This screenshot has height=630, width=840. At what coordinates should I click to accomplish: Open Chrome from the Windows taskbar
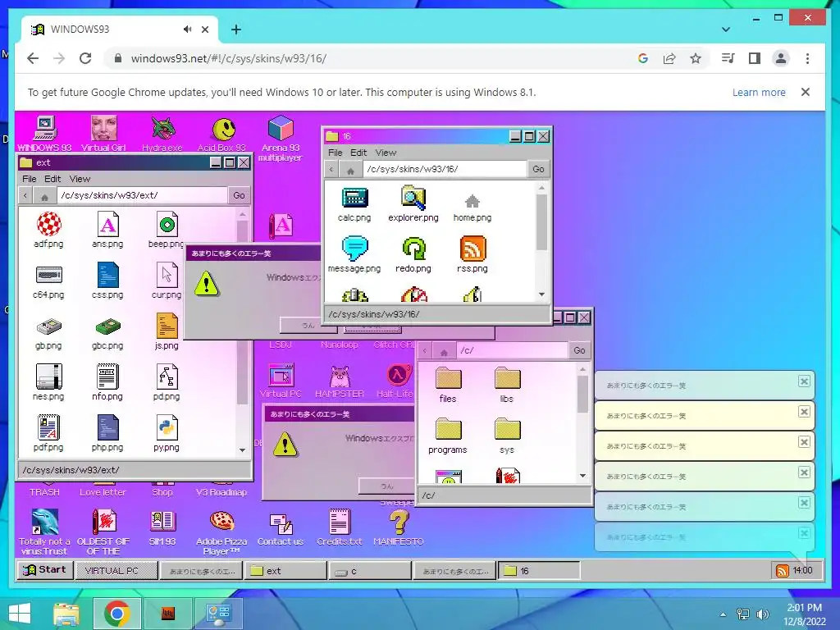116,614
